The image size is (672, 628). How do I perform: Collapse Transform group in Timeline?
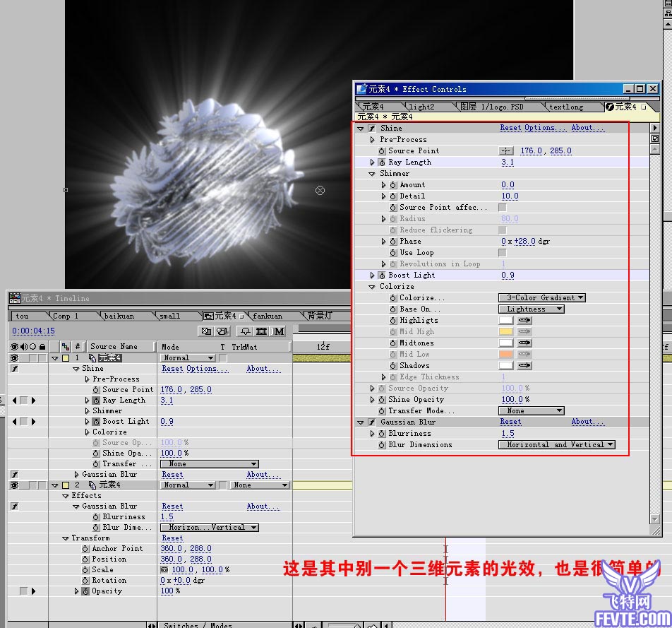[66, 538]
